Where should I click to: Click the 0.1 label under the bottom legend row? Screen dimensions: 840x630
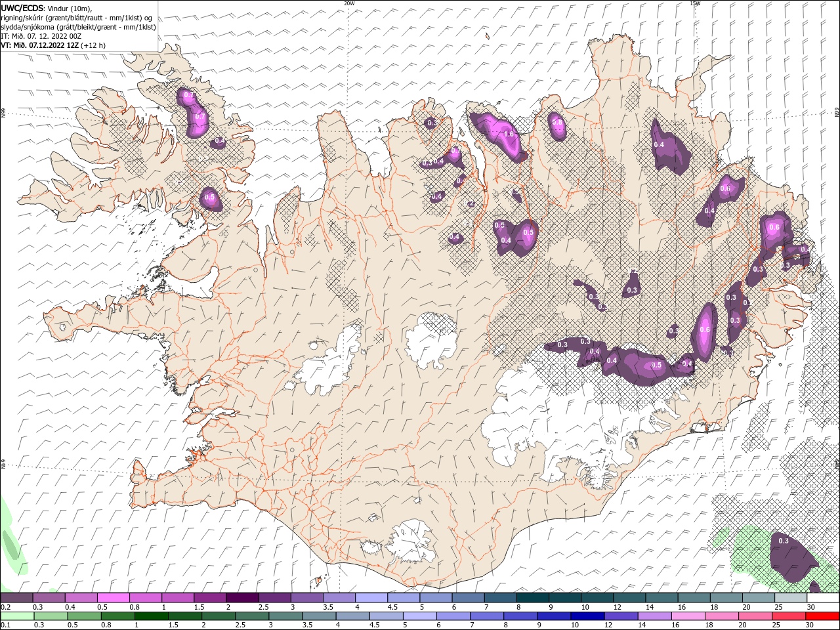coord(5,625)
